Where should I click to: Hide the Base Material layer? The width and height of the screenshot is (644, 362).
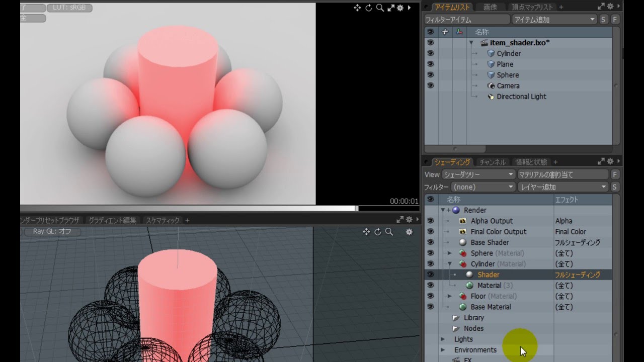tap(431, 307)
